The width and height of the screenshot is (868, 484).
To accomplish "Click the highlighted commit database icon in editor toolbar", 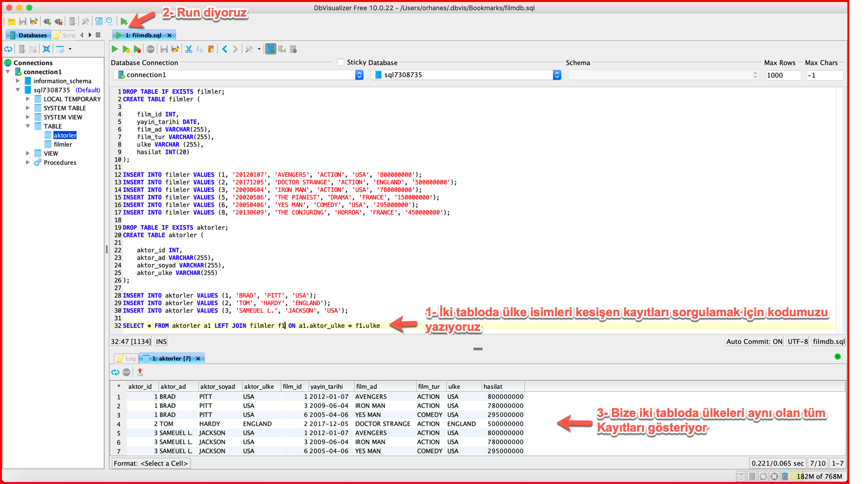I will pyautogui.click(x=271, y=49).
